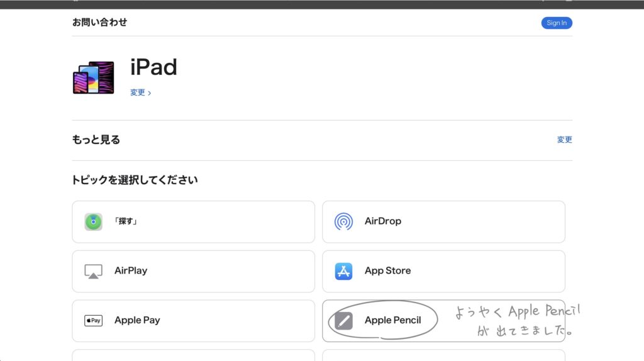Image resolution: width=644 pixels, height=361 pixels.
Task: Open the お問い合わせ heading
Action: [x=100, y=22]
